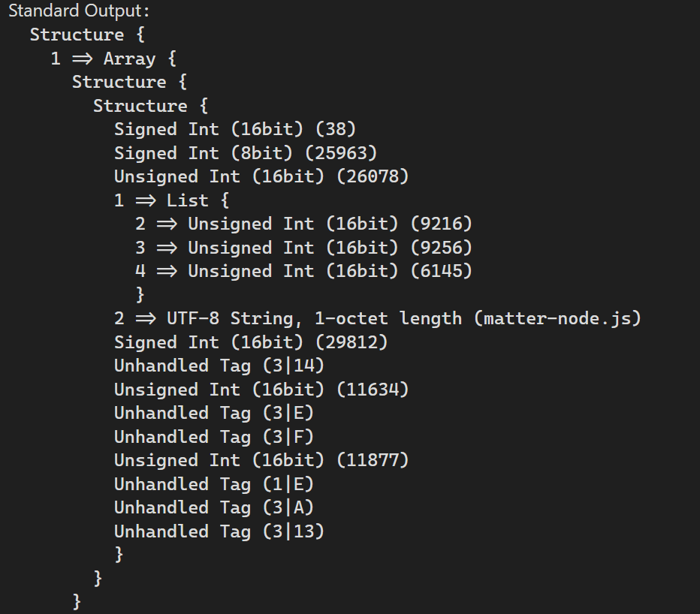The width and height of the screenshot is (700, 614).
Task: Click the Unhandled Tag (3|F) line
Action: click(214, 437)
